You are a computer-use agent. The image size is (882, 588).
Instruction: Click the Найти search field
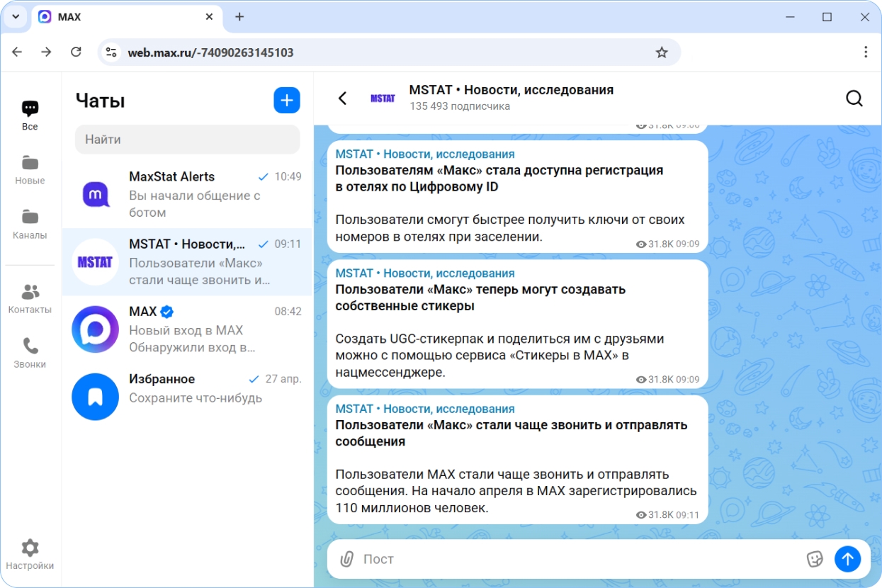(188, 140)
